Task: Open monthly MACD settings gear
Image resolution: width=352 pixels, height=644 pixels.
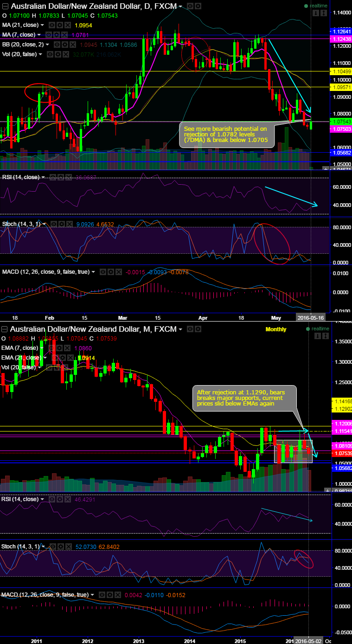Action: click(110, 594)
